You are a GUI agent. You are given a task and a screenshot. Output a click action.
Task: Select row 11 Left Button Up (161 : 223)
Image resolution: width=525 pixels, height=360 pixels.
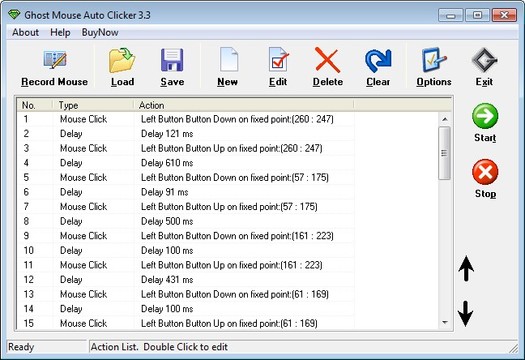point(186,265)
